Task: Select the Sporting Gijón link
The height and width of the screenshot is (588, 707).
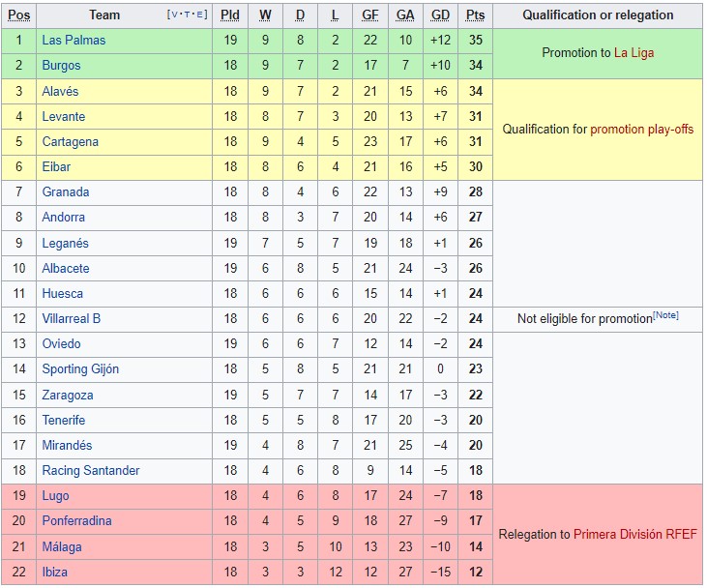Action: tap(80, 369)
